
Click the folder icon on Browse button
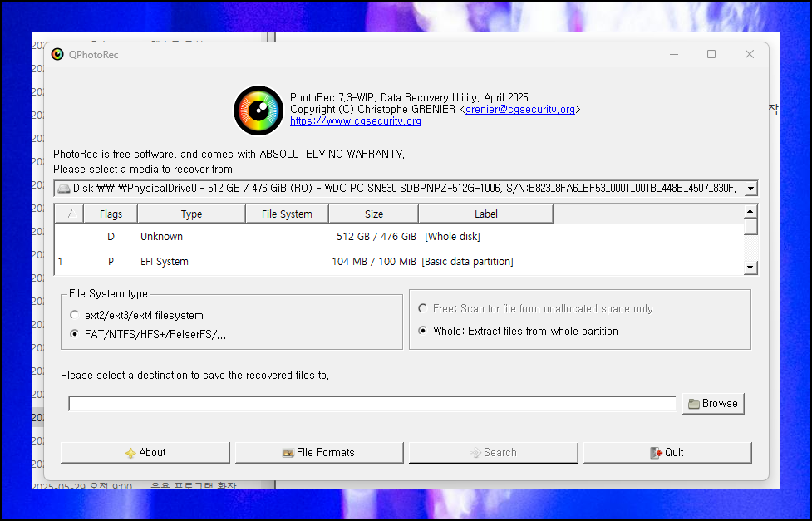click(x=694, y=404)
